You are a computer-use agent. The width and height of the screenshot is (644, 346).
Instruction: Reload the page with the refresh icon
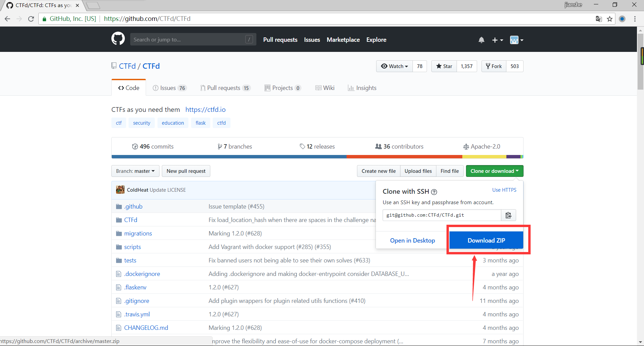(31, 19)
